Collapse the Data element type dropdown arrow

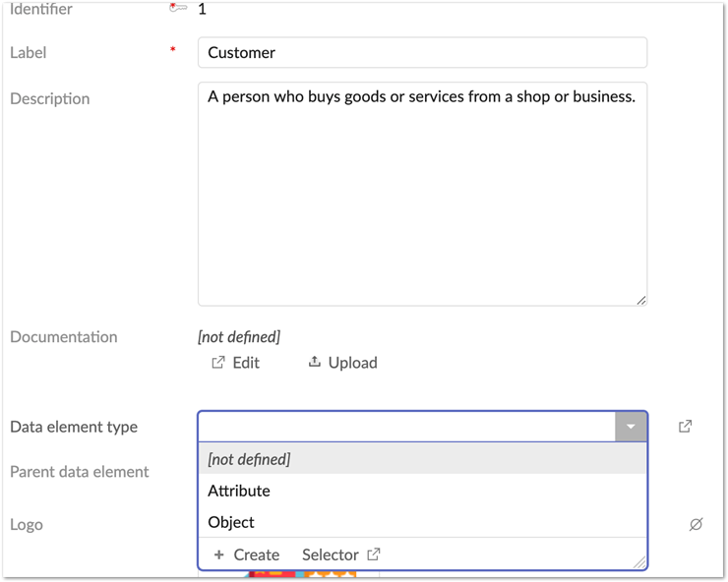(x=631, y=427)
